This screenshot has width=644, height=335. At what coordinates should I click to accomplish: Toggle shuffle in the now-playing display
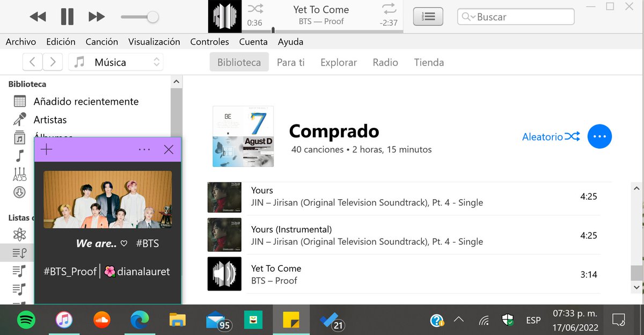point(255,9)
